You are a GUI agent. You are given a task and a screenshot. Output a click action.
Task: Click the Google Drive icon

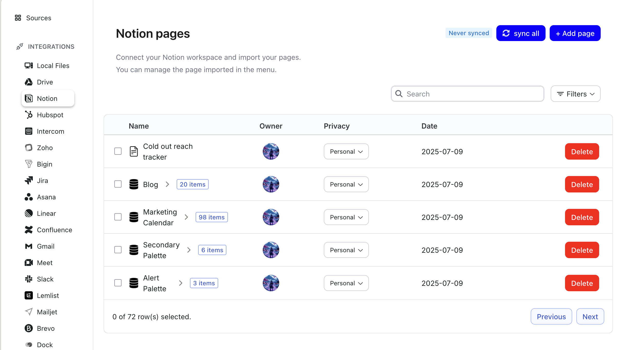tap(29, 82)
